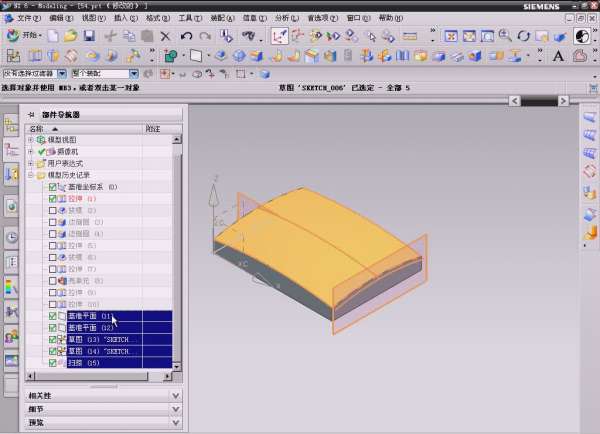The image size is (600, 434).
Task: Uncheck the 扫掠 (15) feature checkbox
Action: click(x=53, y=364)
